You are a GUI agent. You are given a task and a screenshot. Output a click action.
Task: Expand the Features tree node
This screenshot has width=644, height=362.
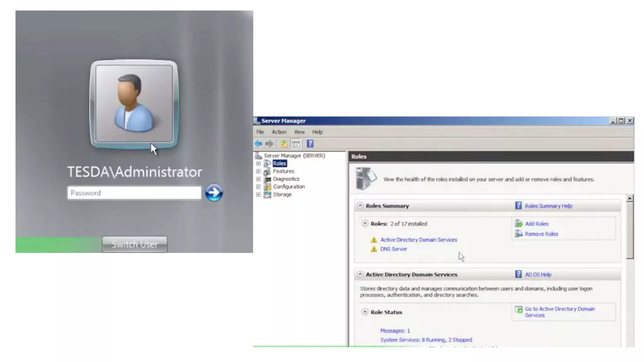click(x=258, y=171)
